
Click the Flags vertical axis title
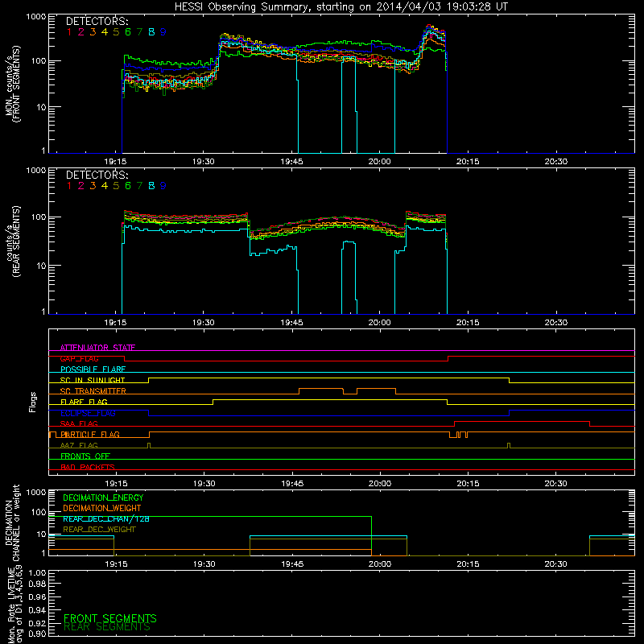tap(33, 402)
